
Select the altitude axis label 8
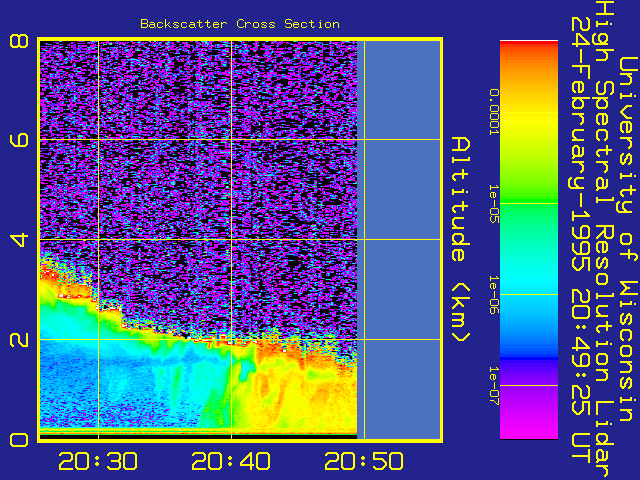click(x=19, y=42)
